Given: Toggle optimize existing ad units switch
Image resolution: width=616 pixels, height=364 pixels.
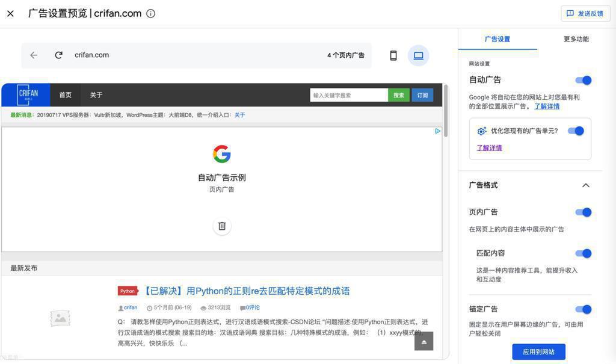Looking at the screenshot, I should point(576,131).
